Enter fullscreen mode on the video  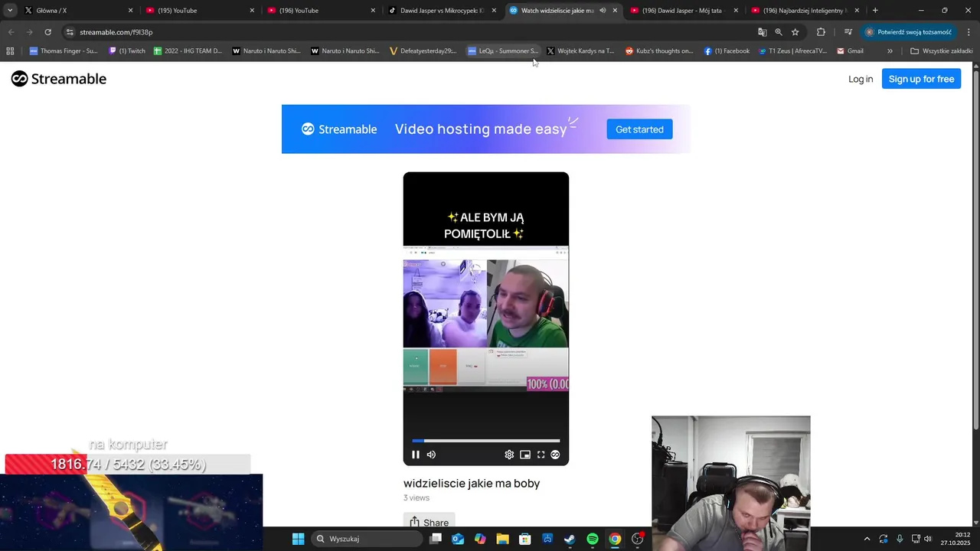pos(541,455)
